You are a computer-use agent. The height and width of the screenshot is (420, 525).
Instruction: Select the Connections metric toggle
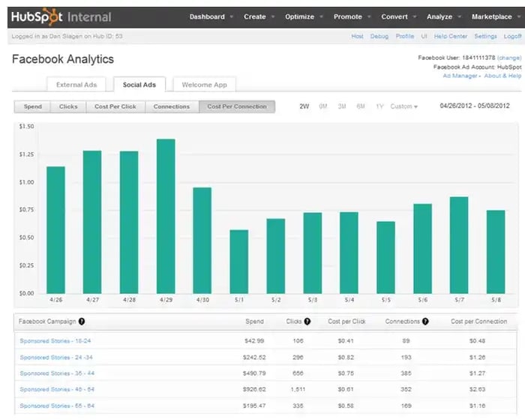pos(172,106)
